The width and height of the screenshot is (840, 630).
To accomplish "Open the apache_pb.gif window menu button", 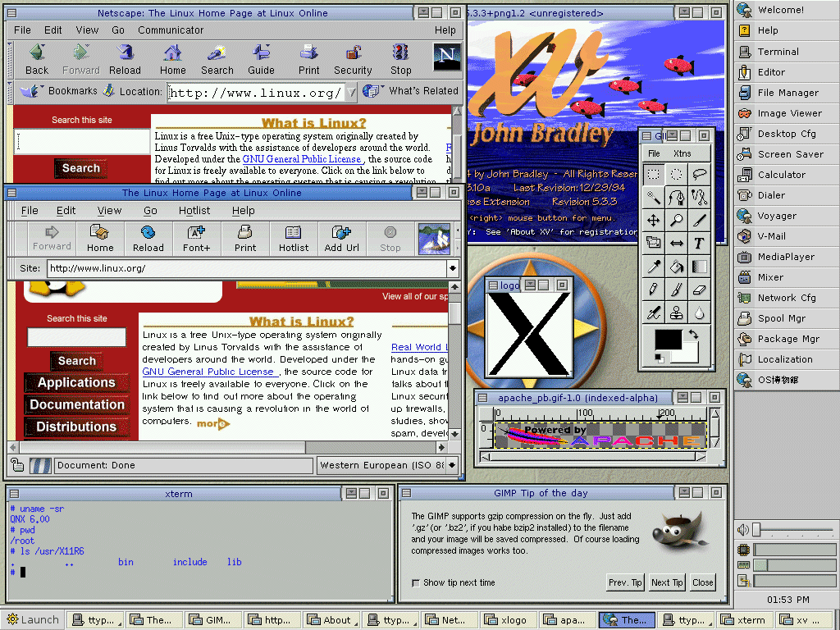I will (x=482, y=398).
